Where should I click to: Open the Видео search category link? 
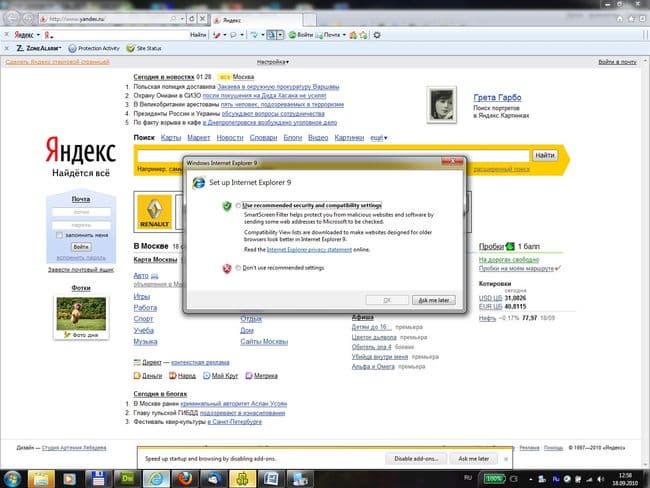(x=318, y=138)
